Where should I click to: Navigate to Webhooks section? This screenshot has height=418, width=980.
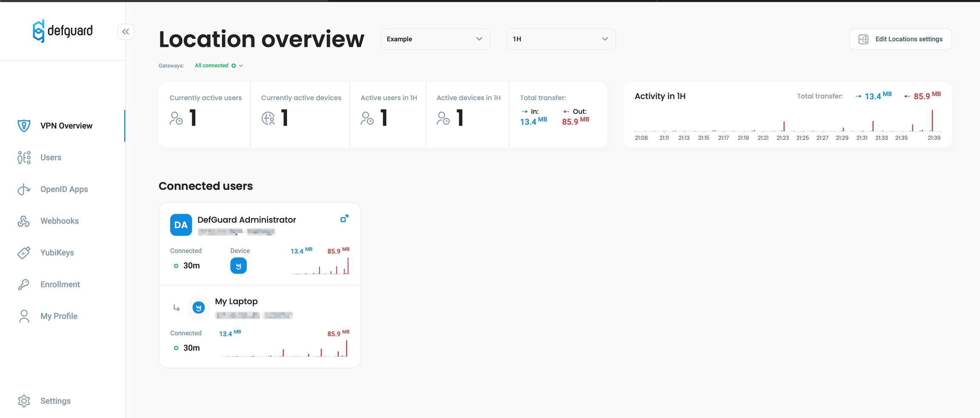[x=59, y=221]
